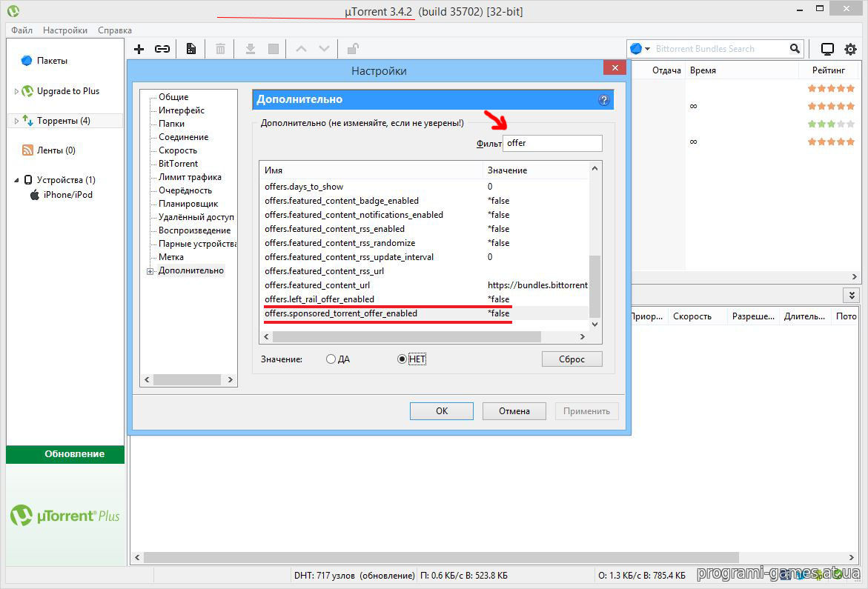Select Upgrade to Plus sidebar item
The image size is (868, 589).
pos(68,91)
